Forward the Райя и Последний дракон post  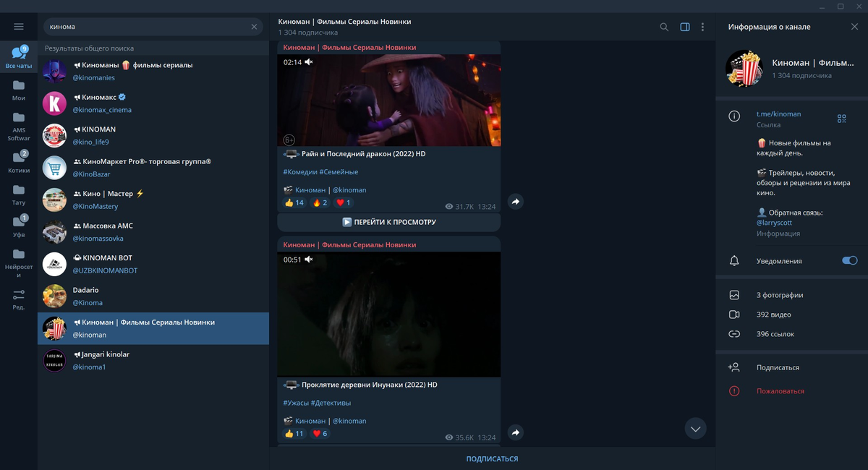point(515,202)
